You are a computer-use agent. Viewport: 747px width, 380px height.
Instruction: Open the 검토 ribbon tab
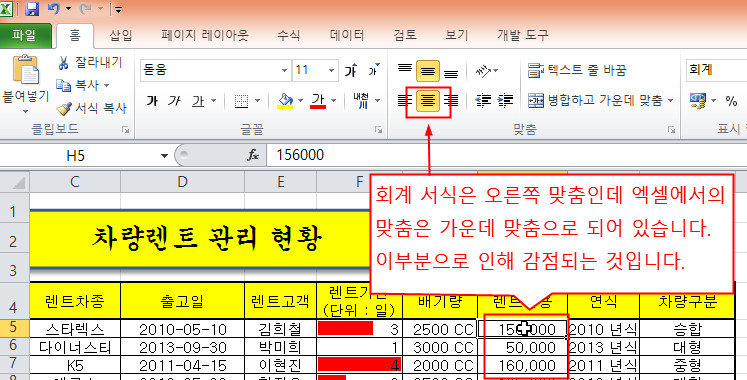click(405, 35)
